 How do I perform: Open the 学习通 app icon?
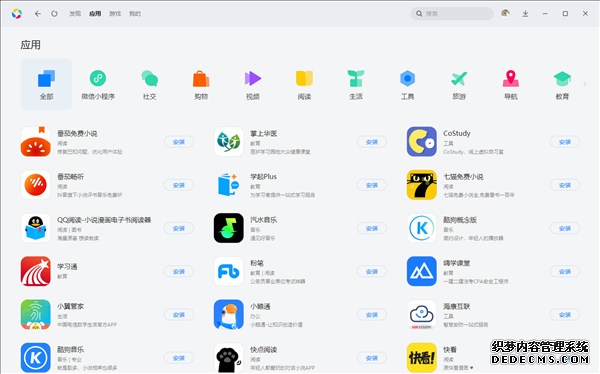(36, 271)
